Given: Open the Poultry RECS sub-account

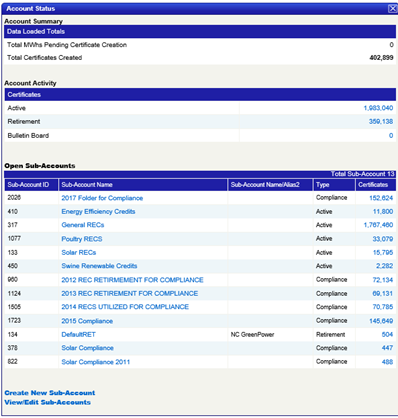Looking at the screenshot, I should [82, 239].
